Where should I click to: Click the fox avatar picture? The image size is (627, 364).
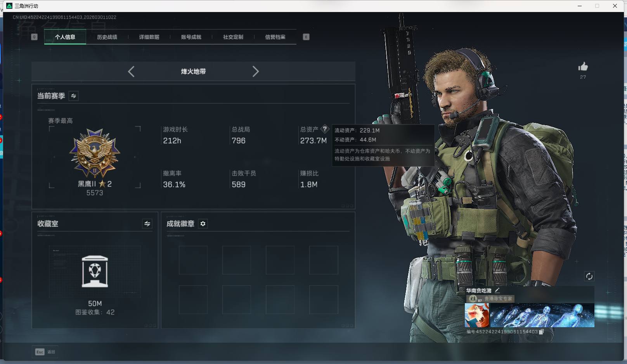477,315
